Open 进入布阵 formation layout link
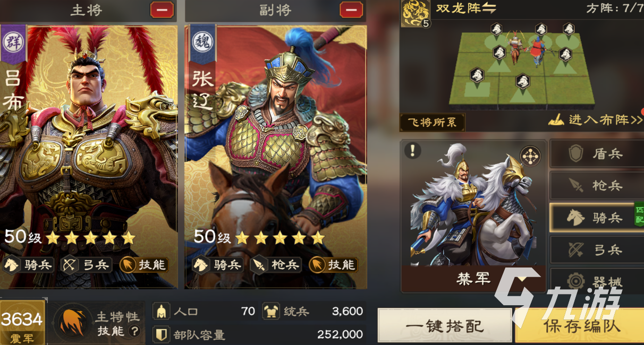The image size is (644, 345). [596, 119]
